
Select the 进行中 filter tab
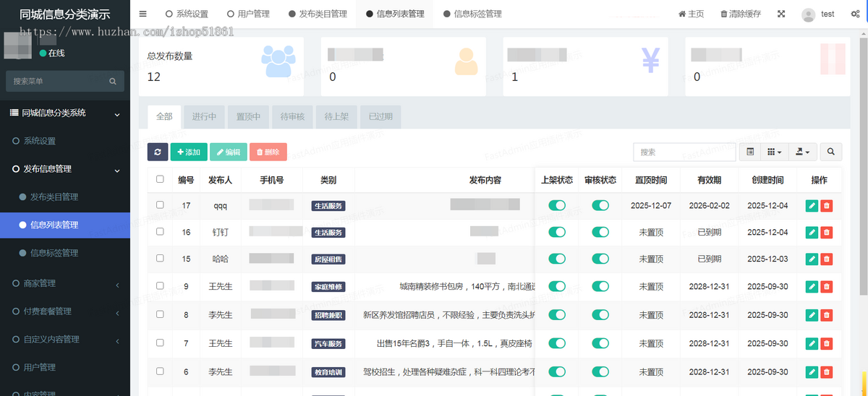[204, 117]
